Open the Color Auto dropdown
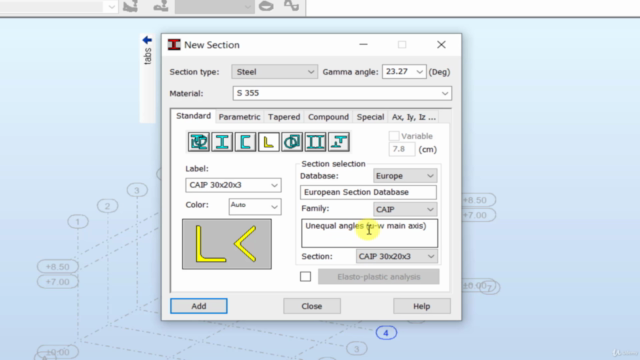 click(255, 207)
